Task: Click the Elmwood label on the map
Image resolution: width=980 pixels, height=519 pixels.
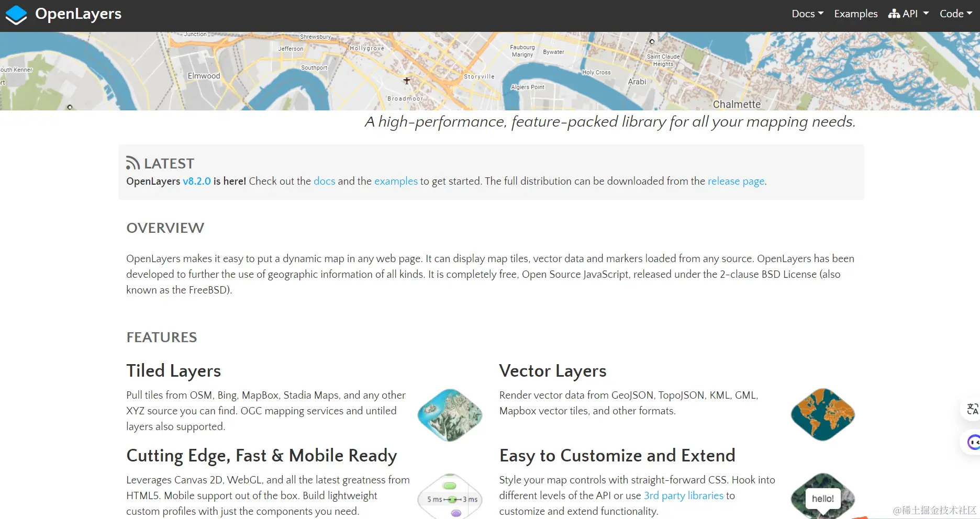Action: click(x=204, y=76)
